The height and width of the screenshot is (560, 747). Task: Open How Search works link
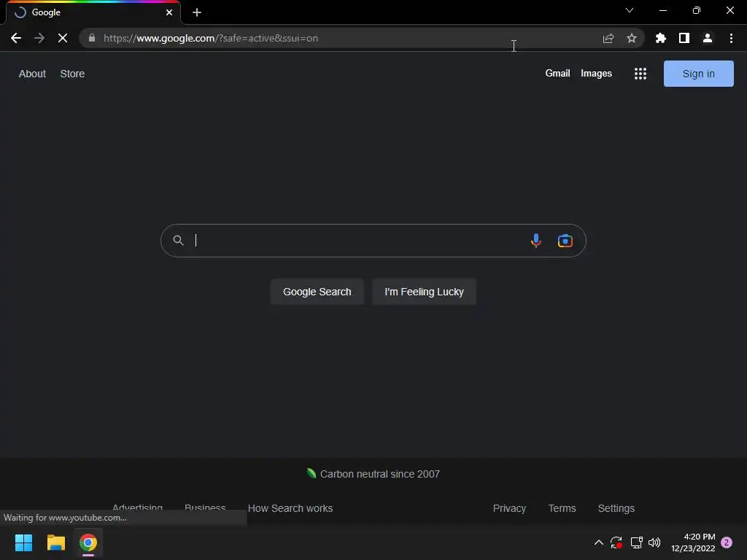click(x=290, y=508)
